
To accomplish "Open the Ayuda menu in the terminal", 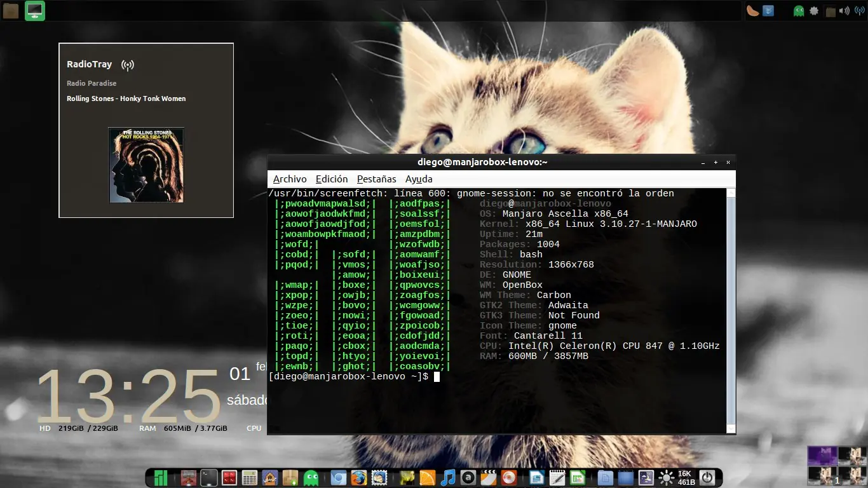I will (x=418, y=179).
